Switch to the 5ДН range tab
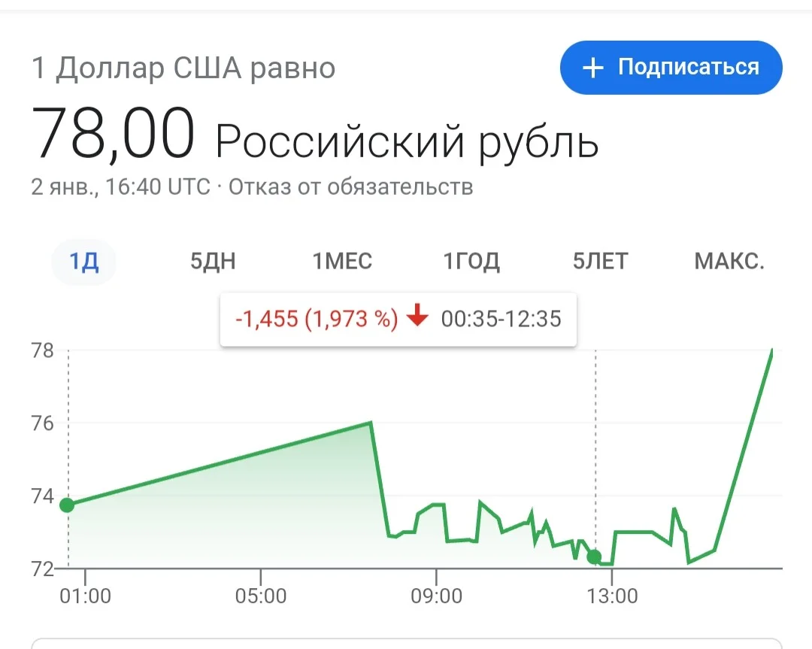The height and width of the screenshot is (649, 812). tap(213, 262)
